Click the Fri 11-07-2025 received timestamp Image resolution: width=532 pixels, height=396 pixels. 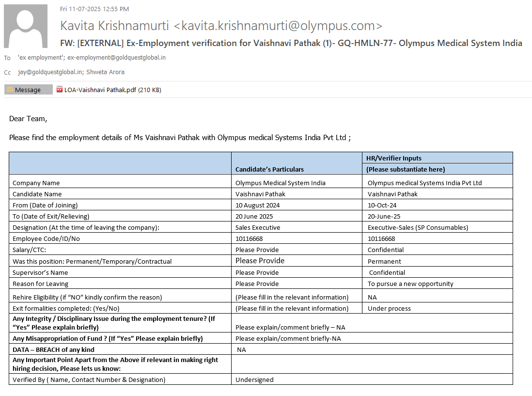pos(94,9)
